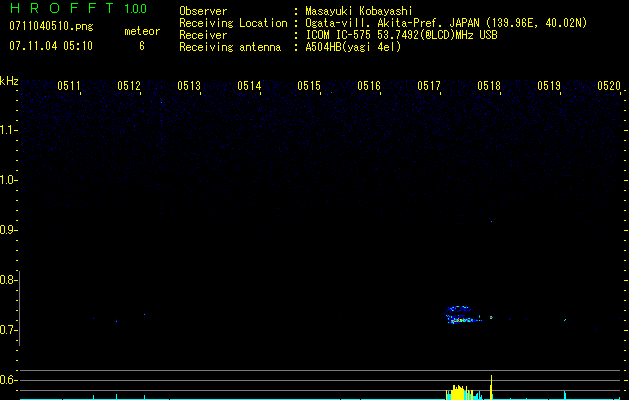Click the 0.8 kHz axis label
The width and height of the screenshot is (629, 400).
(8, 280)
